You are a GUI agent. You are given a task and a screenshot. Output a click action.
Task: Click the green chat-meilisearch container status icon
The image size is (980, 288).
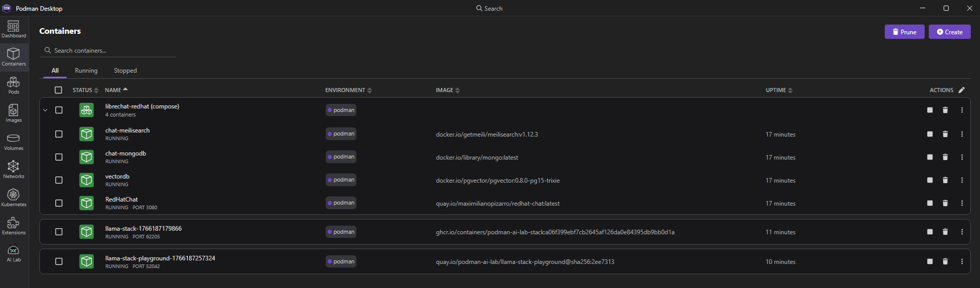click(x=87, y=134)
